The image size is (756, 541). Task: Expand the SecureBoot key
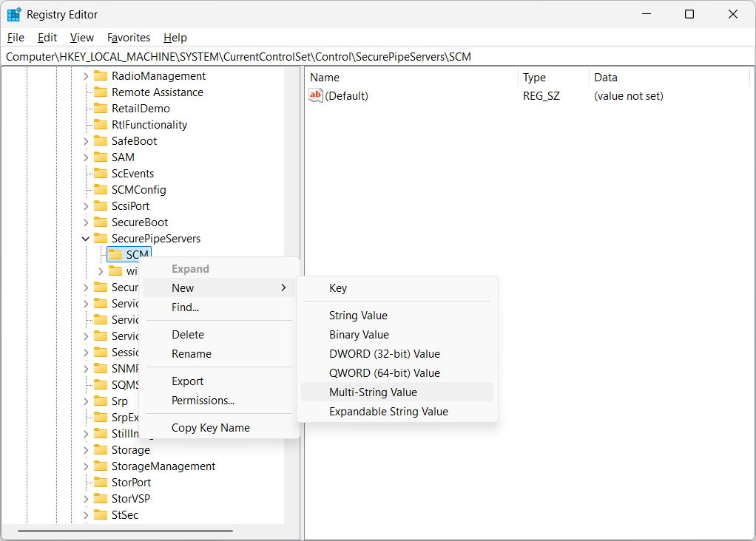[85, 222]
